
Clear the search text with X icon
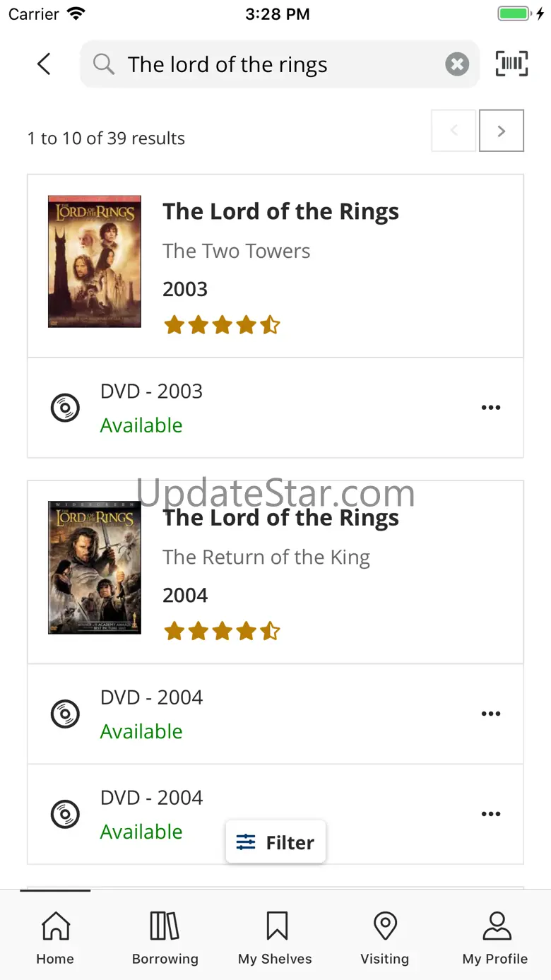(x=457, y=64)
